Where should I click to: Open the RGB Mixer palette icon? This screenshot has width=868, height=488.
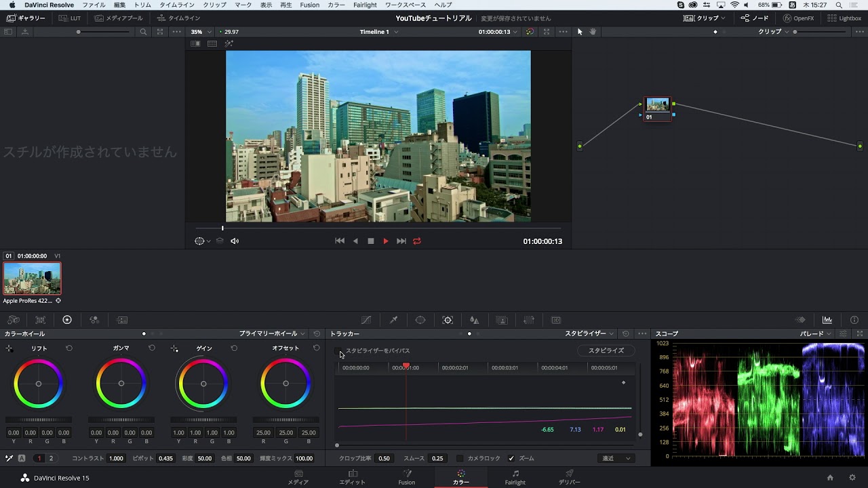point(94,320)
